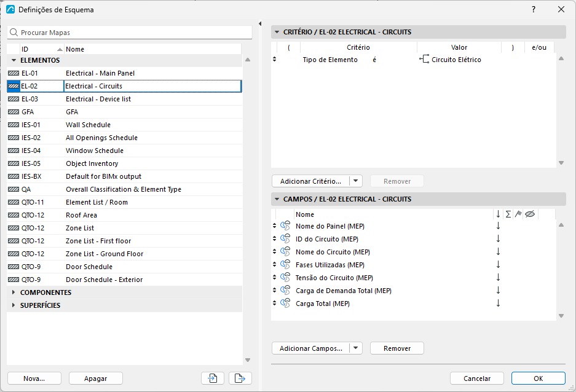
Task: Click the flag column header icon
Action: click(x=518, y=214)
